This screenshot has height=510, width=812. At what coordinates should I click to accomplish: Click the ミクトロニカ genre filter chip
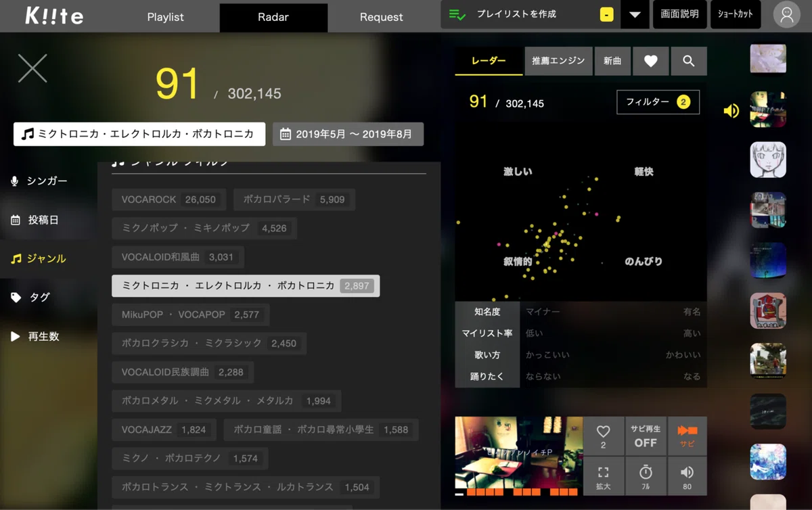point(139,134)
